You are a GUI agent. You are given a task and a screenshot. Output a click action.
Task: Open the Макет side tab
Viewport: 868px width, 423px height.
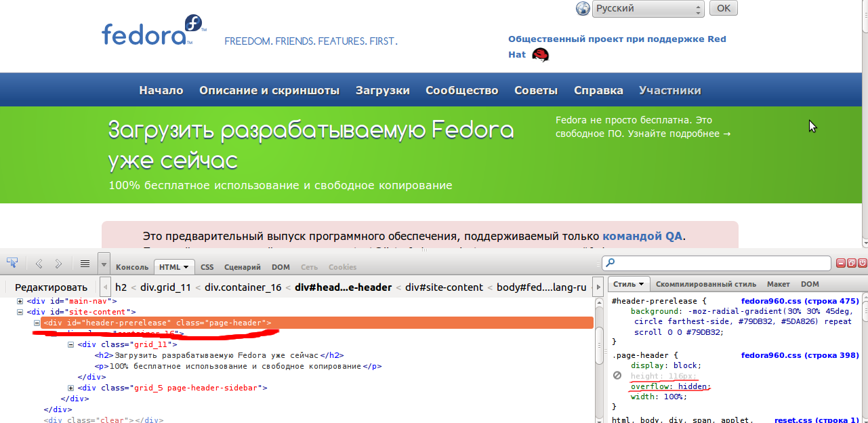click(x=778, y=284)
